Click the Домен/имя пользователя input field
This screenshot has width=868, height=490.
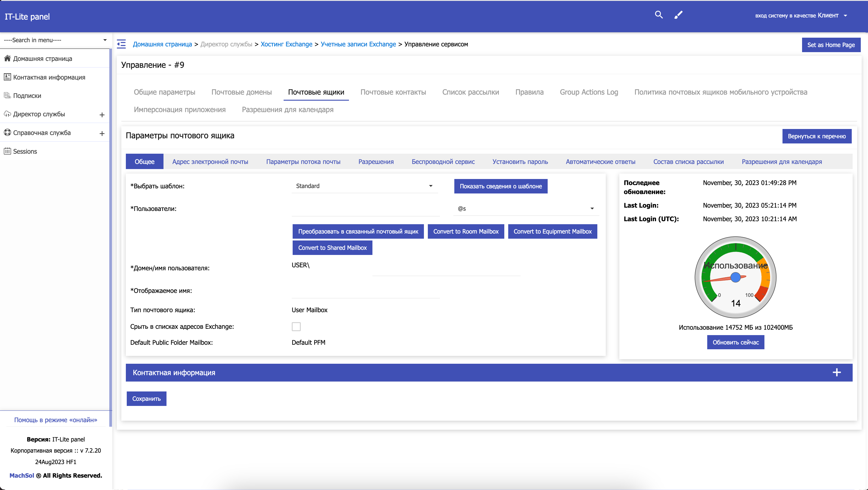click(446, 269)
